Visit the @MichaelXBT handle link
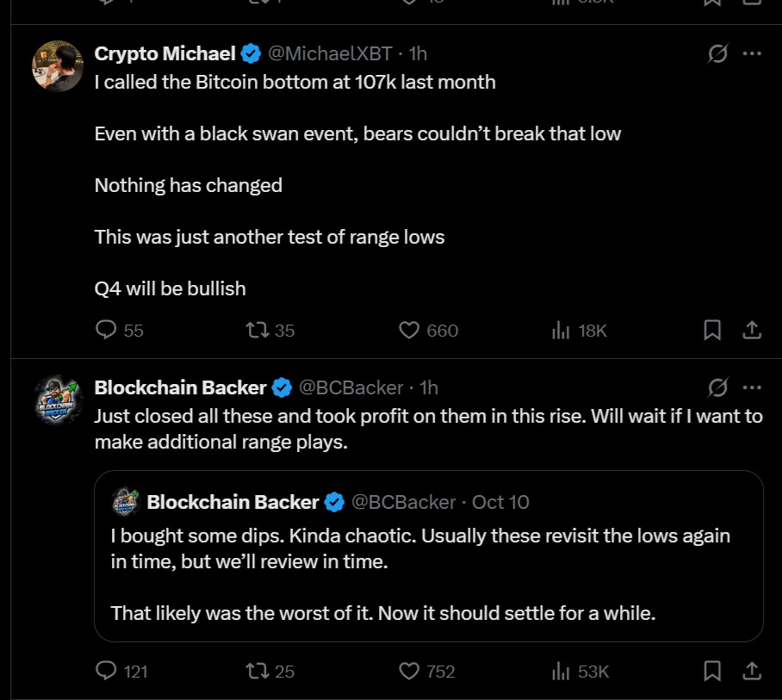 tap(330, 53)
